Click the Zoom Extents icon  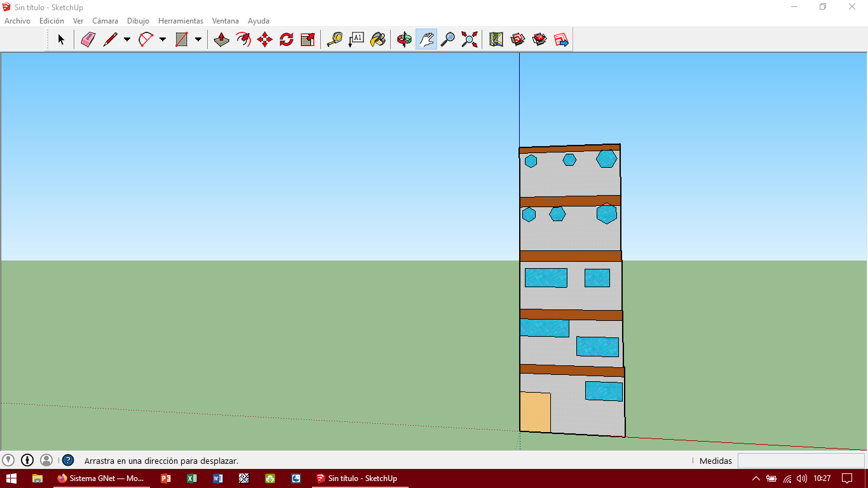click(470, 39)
